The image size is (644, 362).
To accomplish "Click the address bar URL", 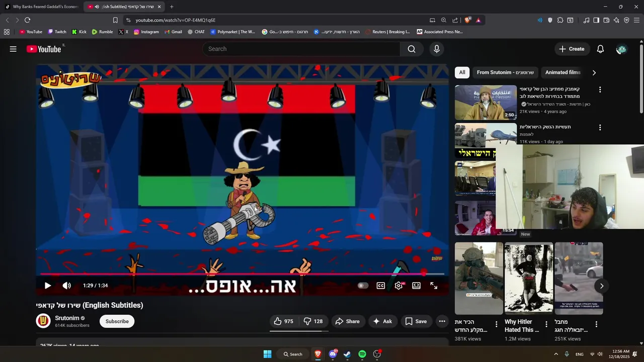I will [x=176, y=20].
